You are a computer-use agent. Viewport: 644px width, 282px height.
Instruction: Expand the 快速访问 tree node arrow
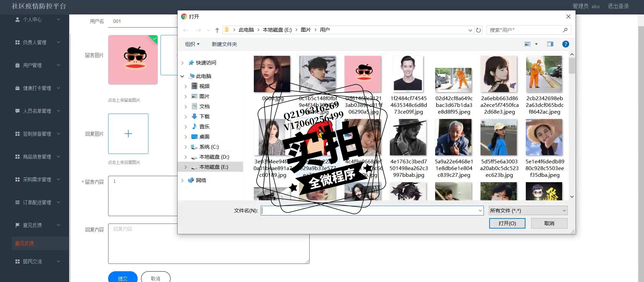[x=182, y=63]
